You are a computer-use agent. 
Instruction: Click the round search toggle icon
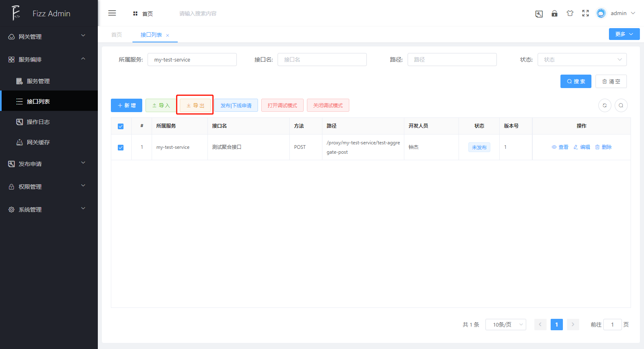pyautogui.click(x=621, y=105)
